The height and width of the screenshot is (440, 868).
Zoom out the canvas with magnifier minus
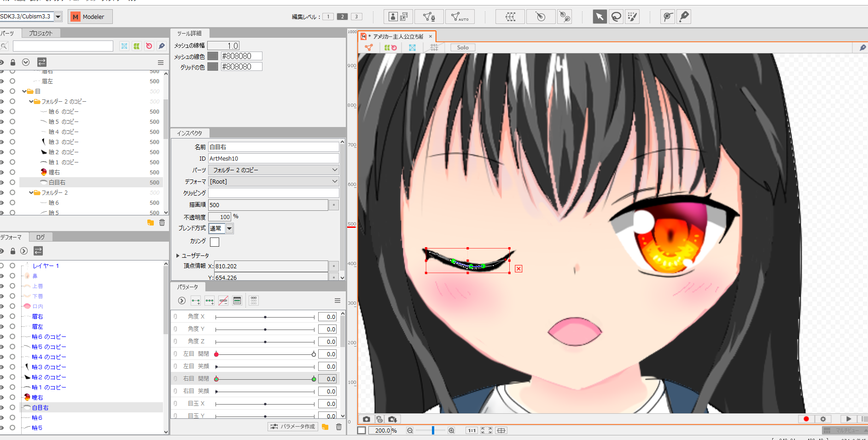click(410, 430)
